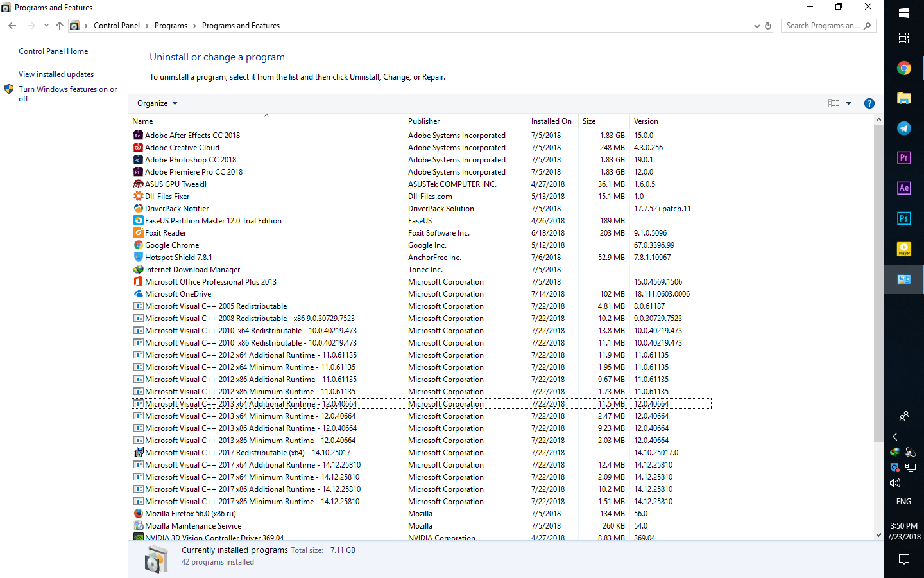Click ENG language indicator in tray
Image resolution: width=924 pixels, height=578 pixels.
[x=903, y=502]
